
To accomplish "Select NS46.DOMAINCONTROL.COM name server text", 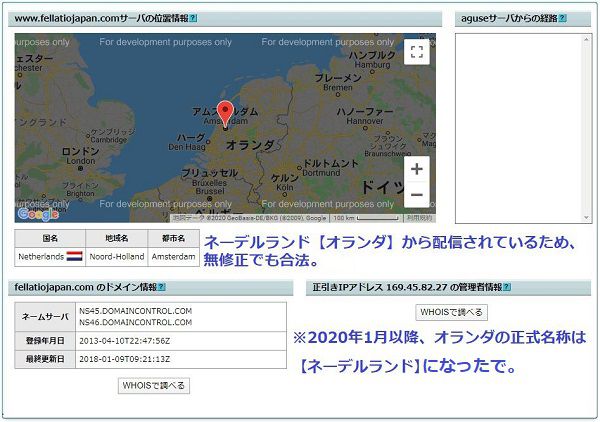I will pos(135,323).
